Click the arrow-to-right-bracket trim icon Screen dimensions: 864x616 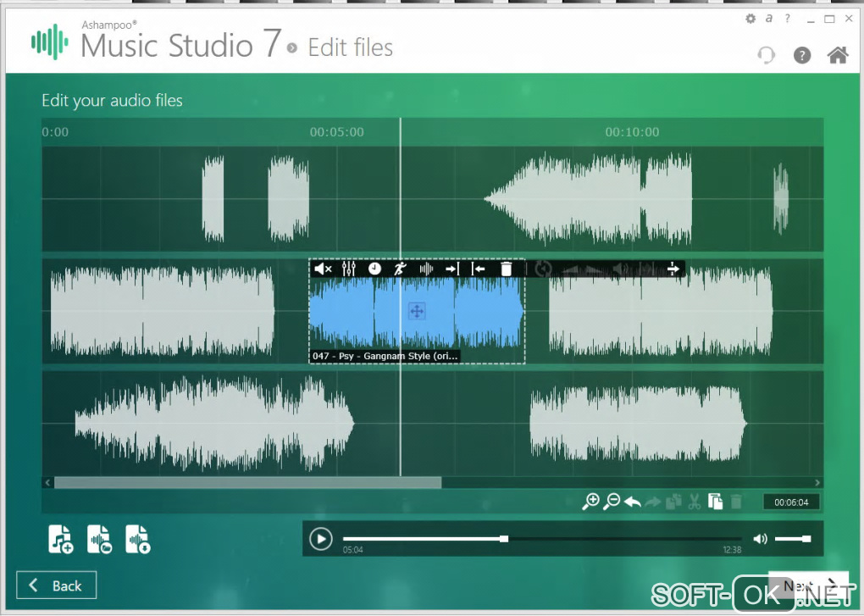[x=452, y=269]
